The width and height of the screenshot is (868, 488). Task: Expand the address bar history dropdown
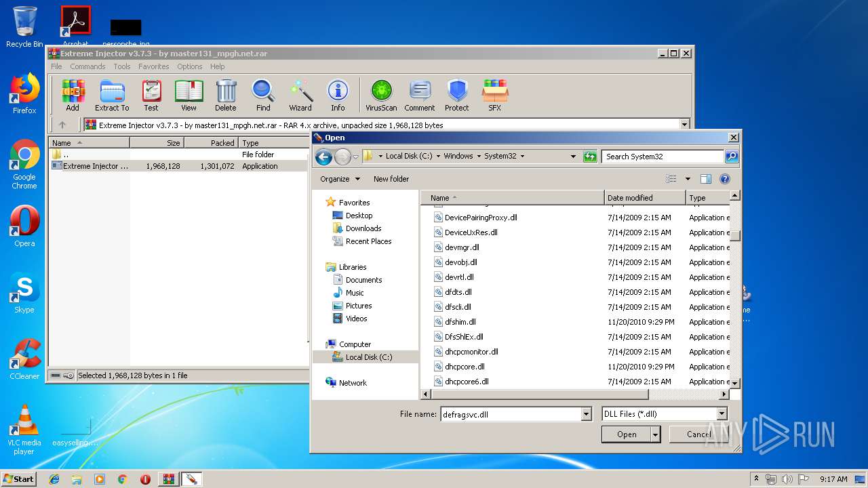[x=574, y=156]
